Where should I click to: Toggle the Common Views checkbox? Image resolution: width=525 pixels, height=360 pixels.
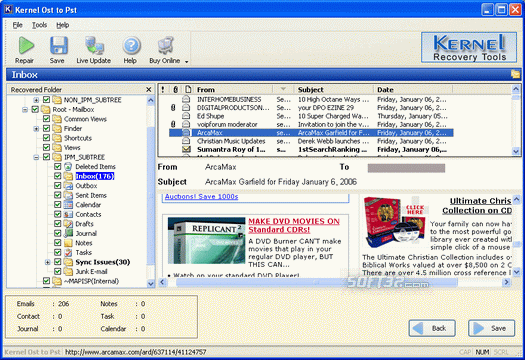pyautogui.click(x=46, y=119)
